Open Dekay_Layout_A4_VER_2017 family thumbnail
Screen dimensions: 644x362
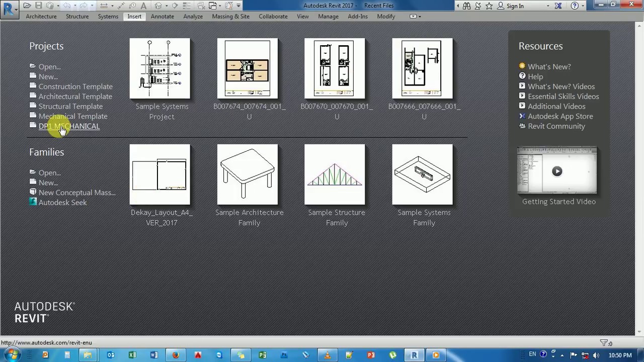tap(160, 174)
